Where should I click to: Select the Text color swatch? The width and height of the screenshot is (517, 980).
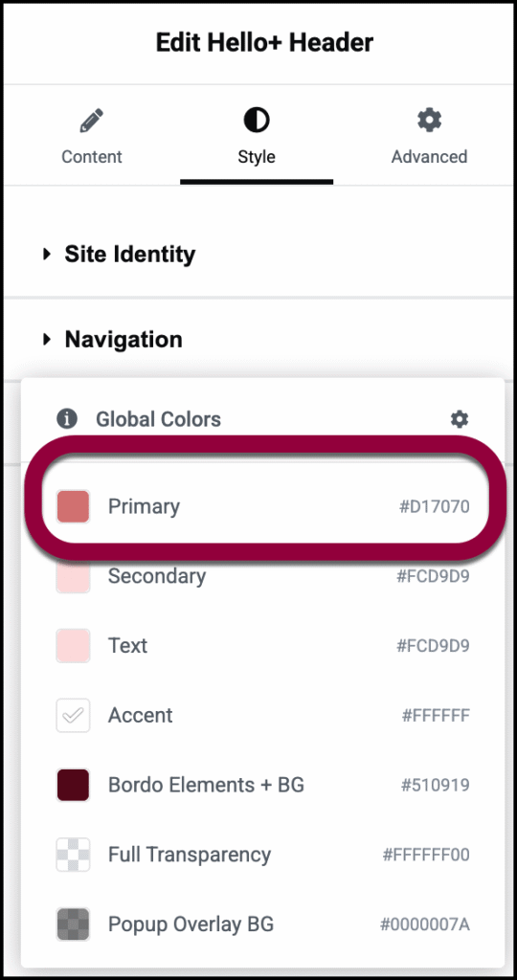tap(73, 646)
